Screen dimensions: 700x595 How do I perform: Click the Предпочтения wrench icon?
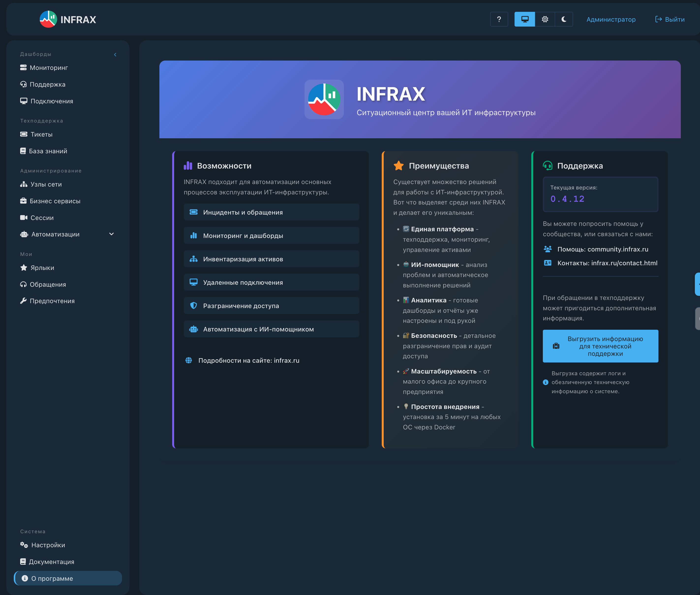23,300
